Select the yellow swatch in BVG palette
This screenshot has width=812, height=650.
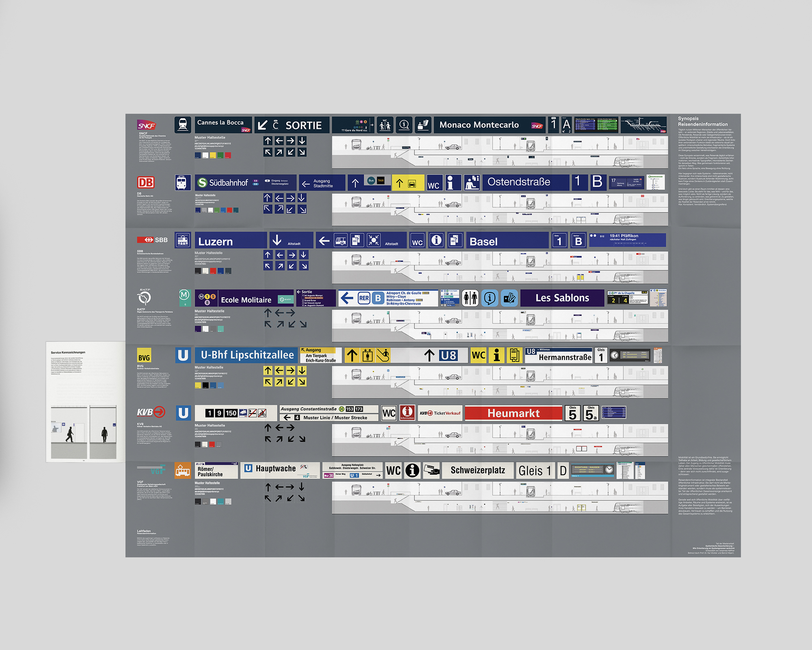[198, 385]
